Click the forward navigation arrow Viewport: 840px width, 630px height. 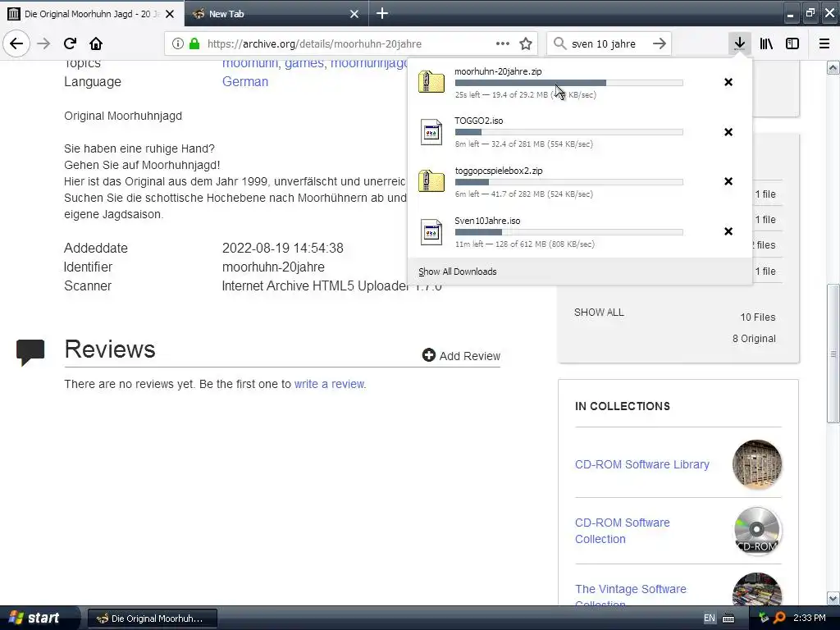43,43
